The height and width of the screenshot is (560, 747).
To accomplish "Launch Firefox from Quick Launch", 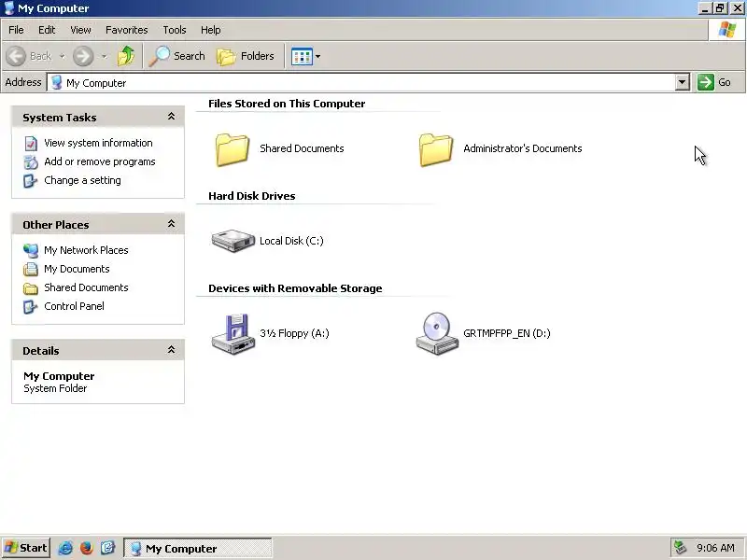I will pos(86,548).
